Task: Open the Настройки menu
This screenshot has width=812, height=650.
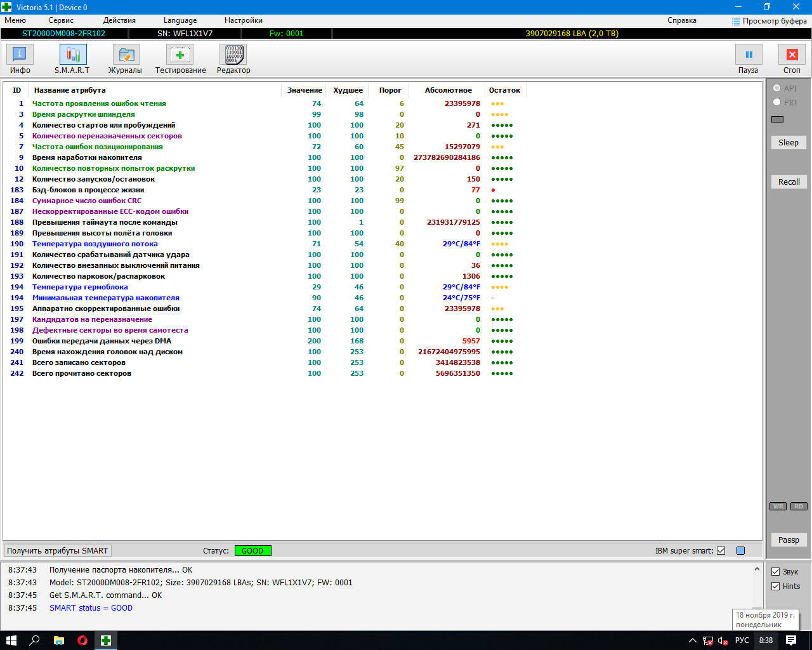Action: click(243, 20)
